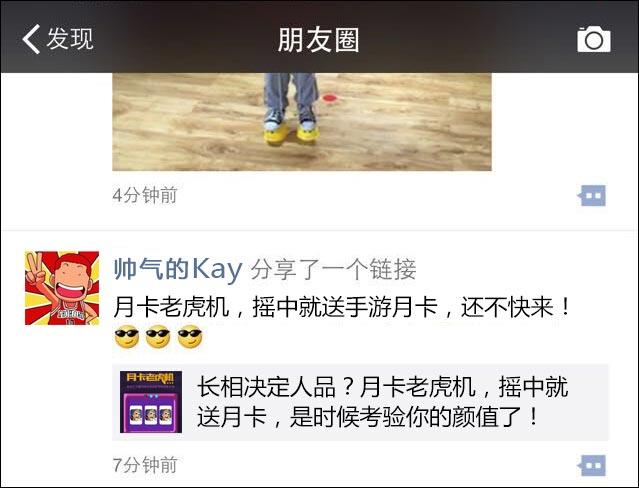The height and width of the screenshot is (488, 639).
Task: Click the middle sunglasses emoji
Action: pos(158,337)
